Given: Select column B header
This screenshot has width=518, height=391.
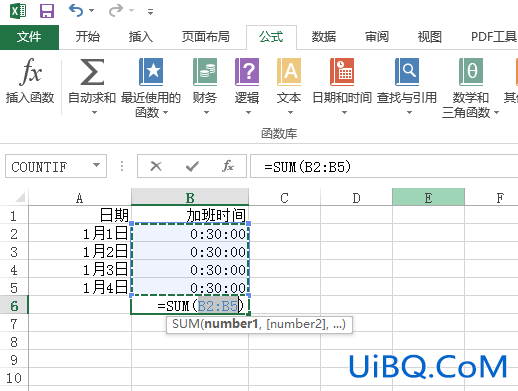Looking at the screenshot, I should [190, 197].
